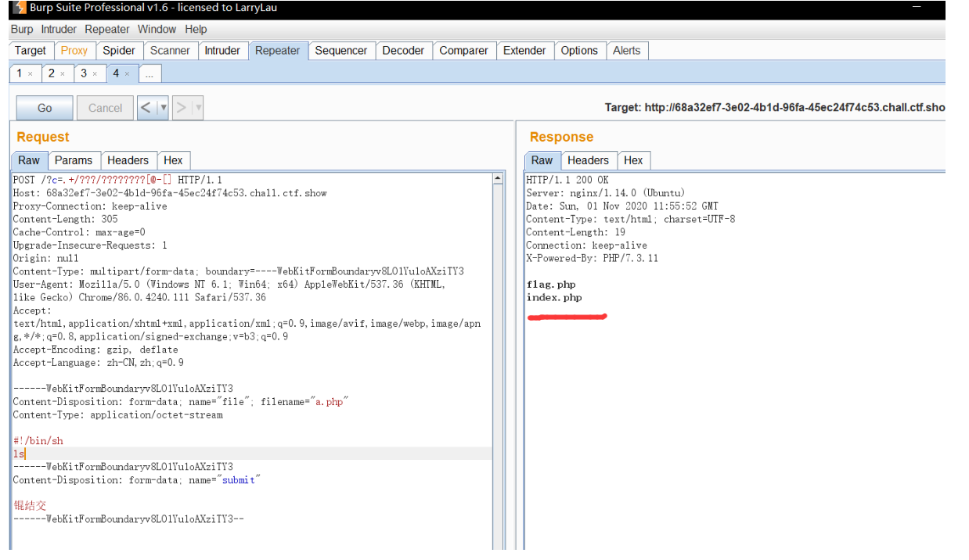969x560 pixels.
Task: Switch to the Options tab
Action: point(579,50)
